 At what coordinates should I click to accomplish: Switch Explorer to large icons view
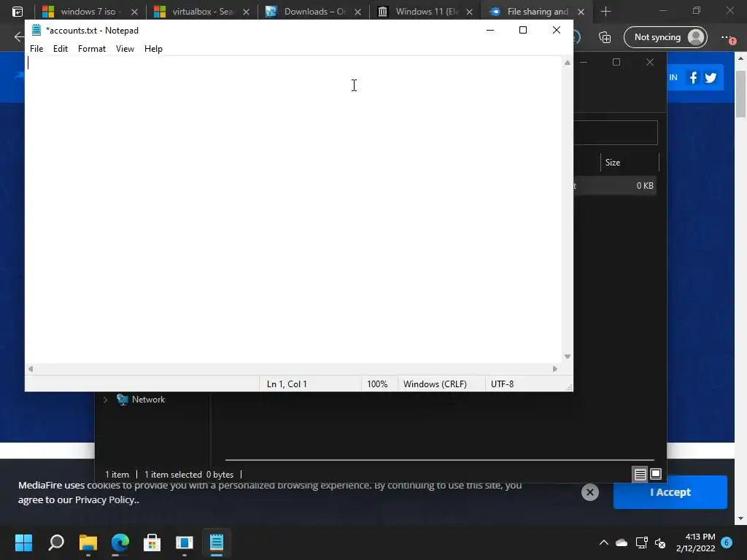coord(656,474)
